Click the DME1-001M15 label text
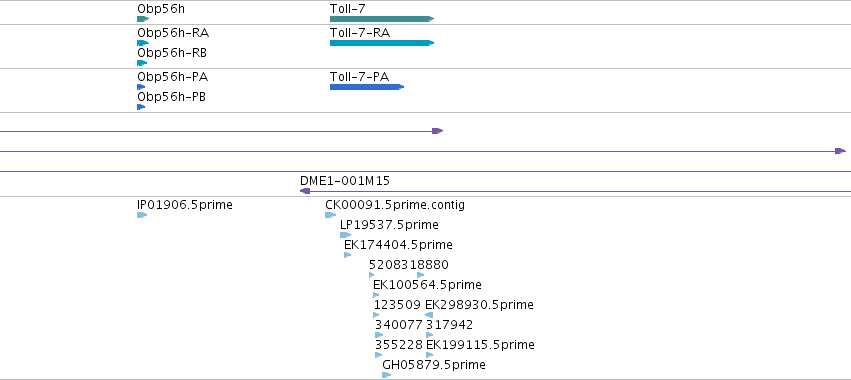Viewport: 851px width, 380px height. point(345,181)
